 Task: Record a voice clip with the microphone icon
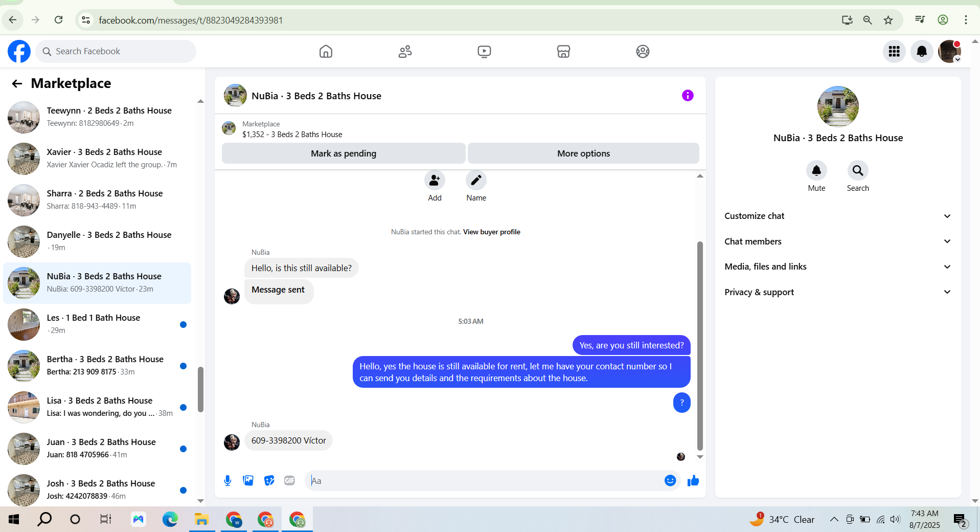(227, 480)
